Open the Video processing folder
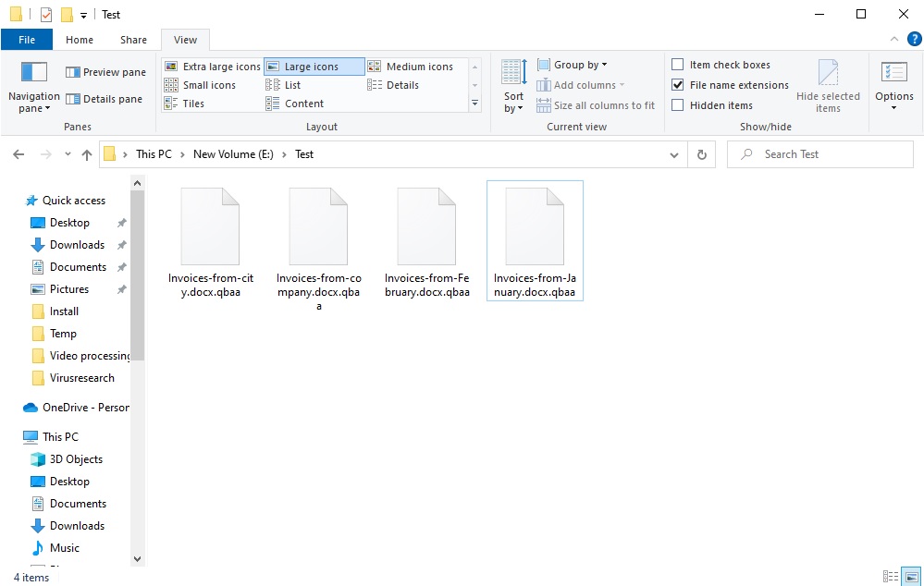The width and height of the screenshot is (924, 586). click(x=80, y=356)
